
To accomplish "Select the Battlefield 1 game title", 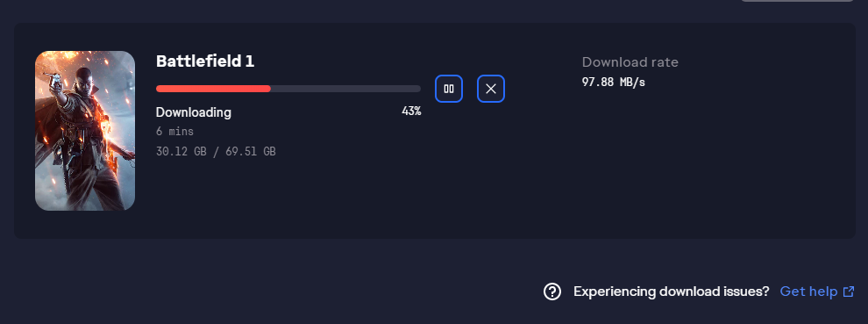I will pos(205,61).
